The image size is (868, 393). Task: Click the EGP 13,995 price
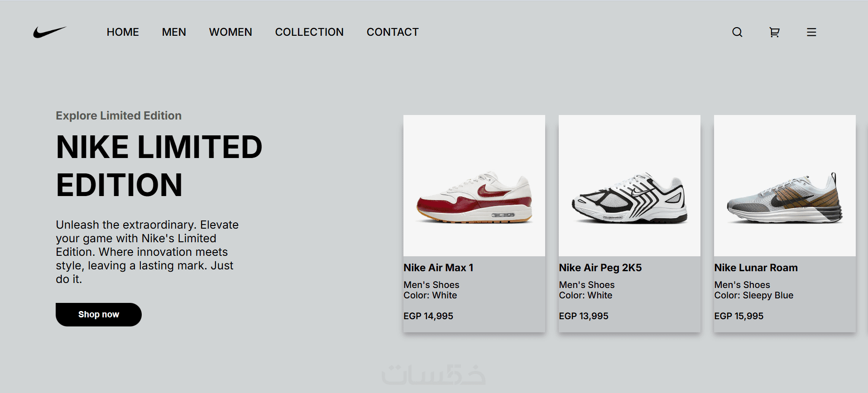[583, 316]
